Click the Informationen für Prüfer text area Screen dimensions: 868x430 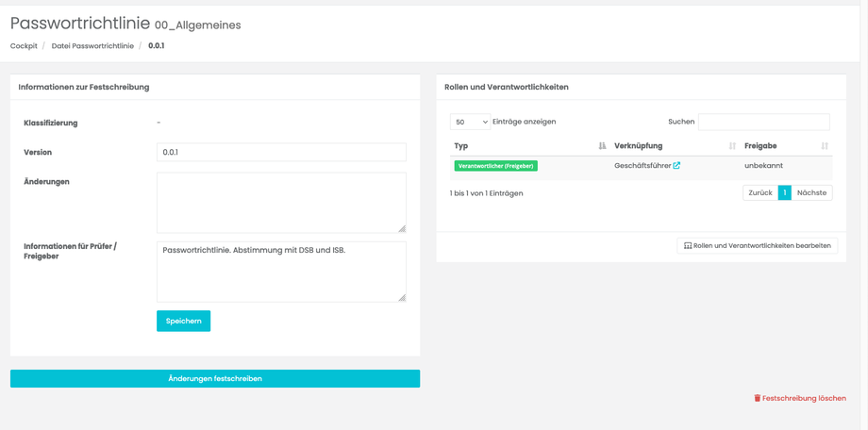click(281, 272)
